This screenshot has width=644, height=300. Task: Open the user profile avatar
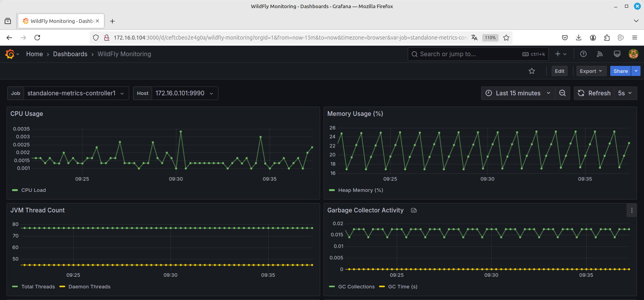click(633, 54)
